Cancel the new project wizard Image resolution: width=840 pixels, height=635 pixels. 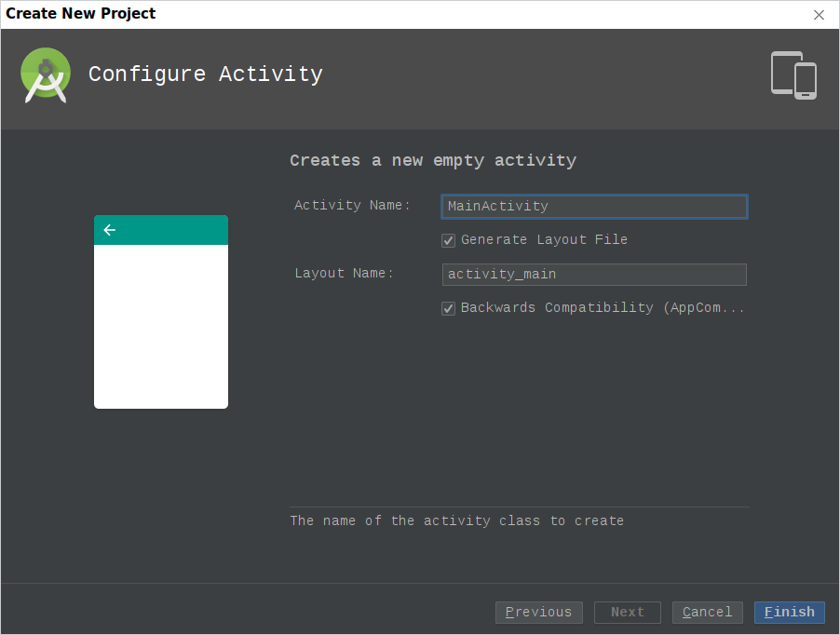(707, 612)
